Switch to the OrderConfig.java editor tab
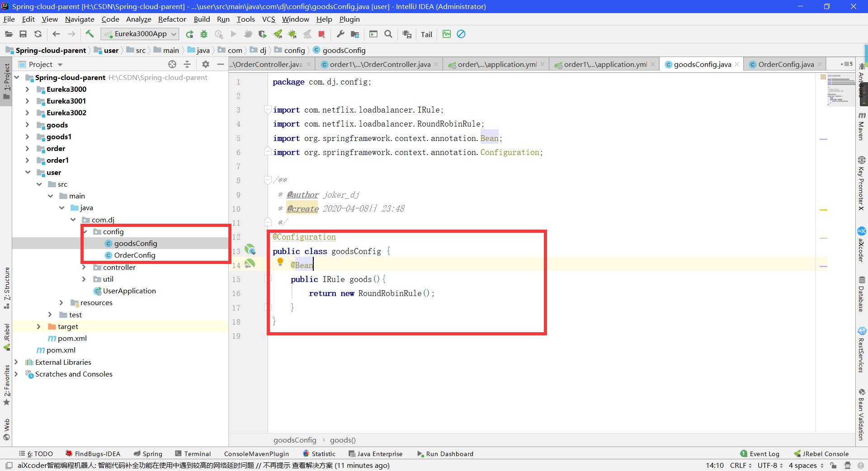The height and width of the screenshot is (471, 868). [x=786, y=64]
